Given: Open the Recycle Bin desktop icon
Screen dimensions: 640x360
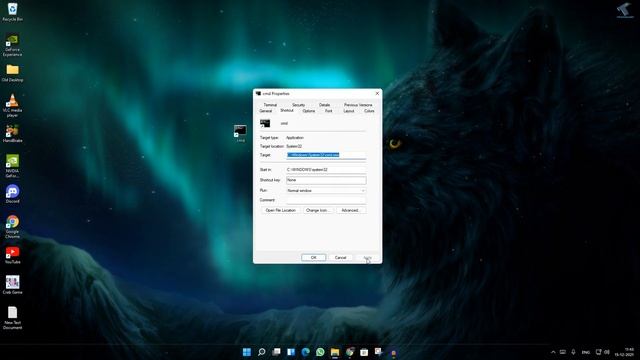Looking at the screenshot, I should coord(12,11).
